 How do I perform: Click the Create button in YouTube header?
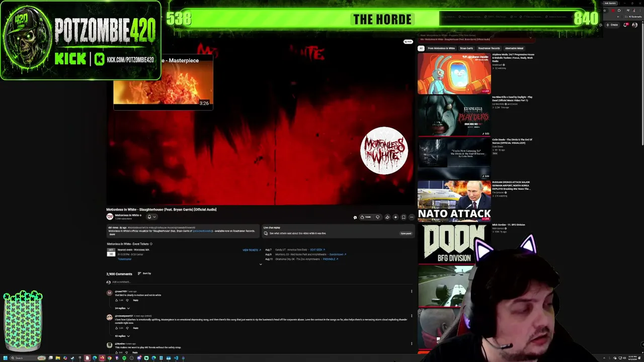tap(612, 25)
